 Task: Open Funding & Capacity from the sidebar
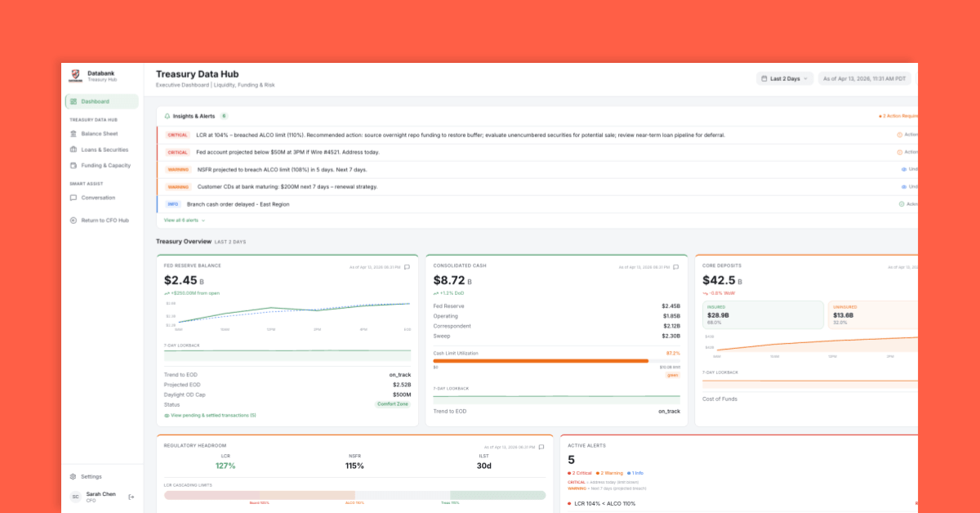(x=72, y=165)
